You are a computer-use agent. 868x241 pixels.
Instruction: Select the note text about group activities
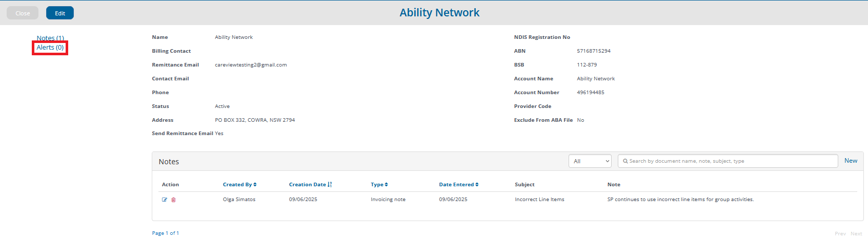680,200
